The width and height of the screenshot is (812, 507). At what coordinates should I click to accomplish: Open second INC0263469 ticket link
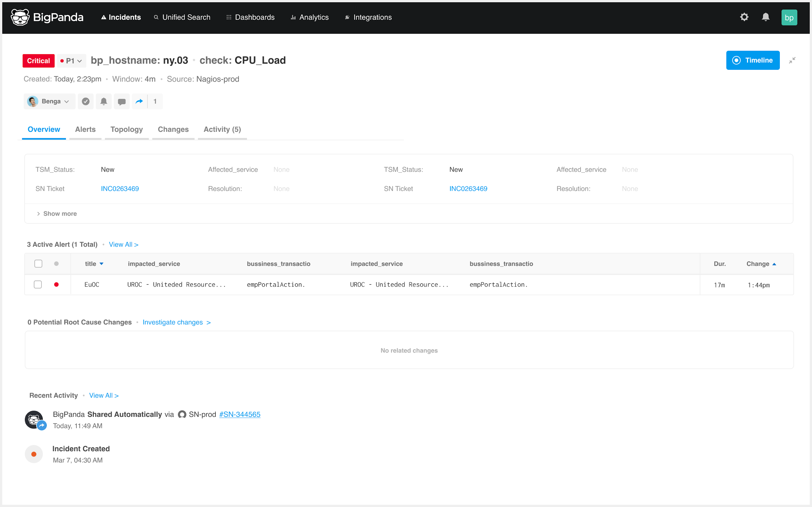tap(468, 189)
